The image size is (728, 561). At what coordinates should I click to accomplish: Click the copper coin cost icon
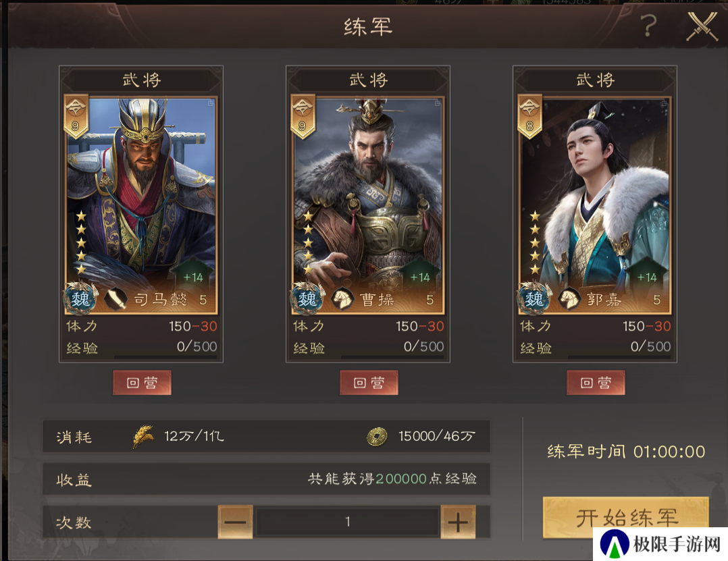(377, 437)
